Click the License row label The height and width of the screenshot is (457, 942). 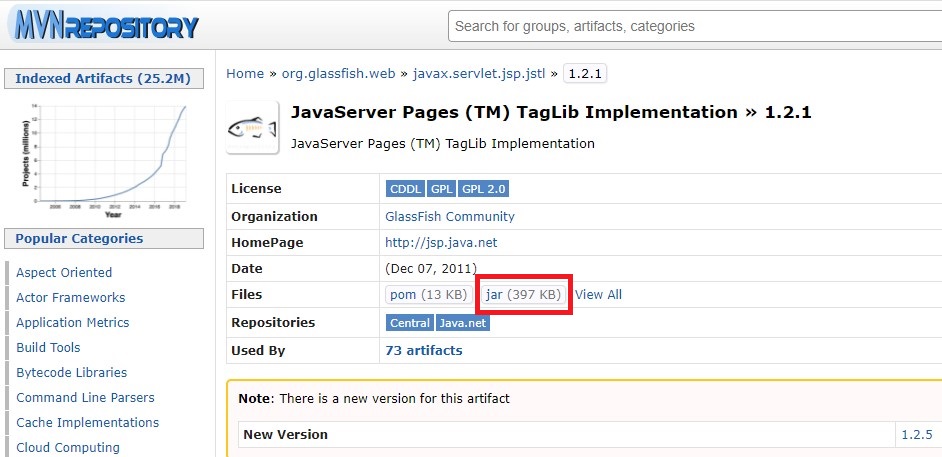tap(256, 189)
